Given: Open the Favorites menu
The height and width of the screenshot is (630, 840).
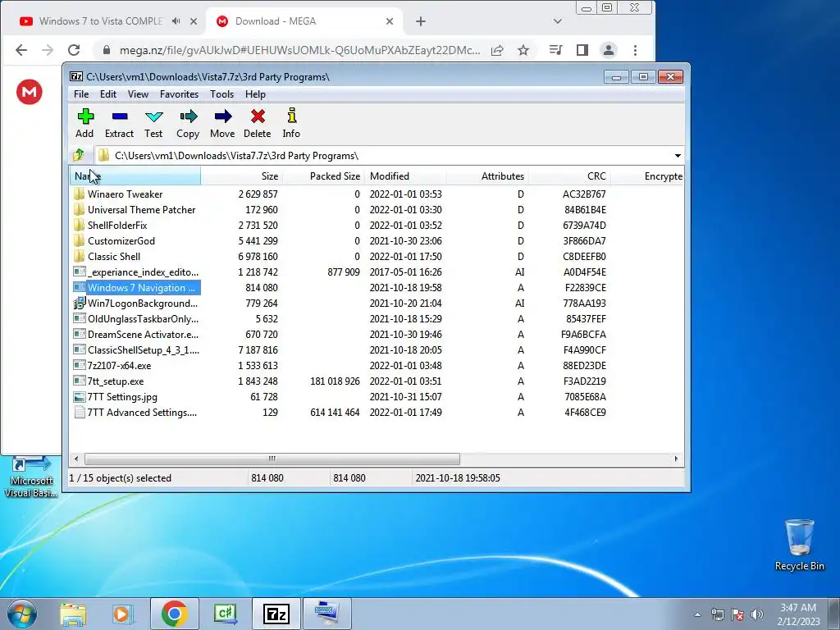Looking at the screenshot, I should pos(179,94).
